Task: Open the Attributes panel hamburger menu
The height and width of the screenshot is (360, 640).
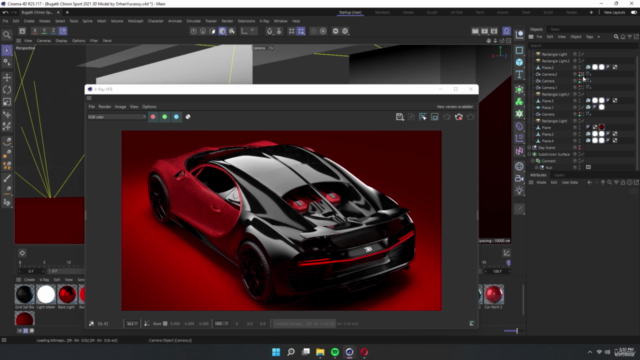Action: point(531,182)
